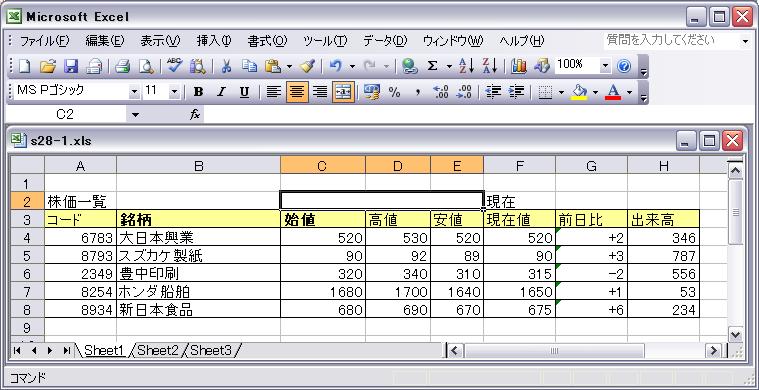The width and height of the screenshot is (759, 390).
Task: Open a file with folder icon
Action: (x=48, y=66)
